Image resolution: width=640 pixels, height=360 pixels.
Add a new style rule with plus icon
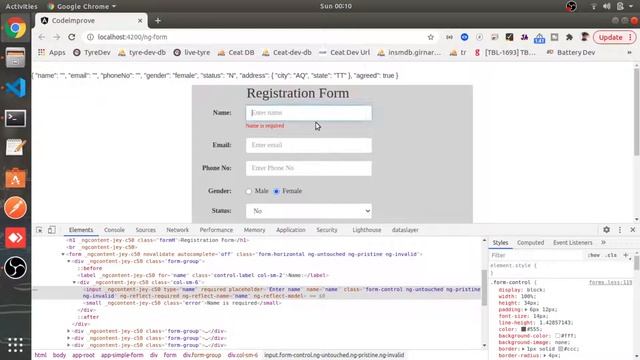(x=625, y=255)
